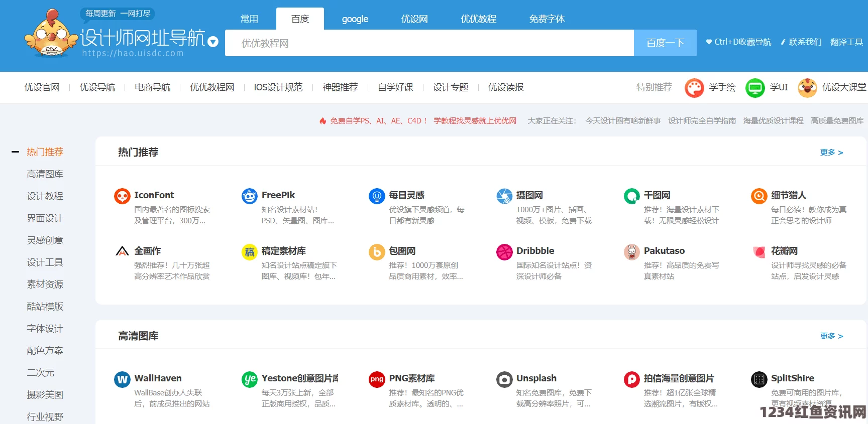Click the 学手绘 palette icon

coord(694,88)
